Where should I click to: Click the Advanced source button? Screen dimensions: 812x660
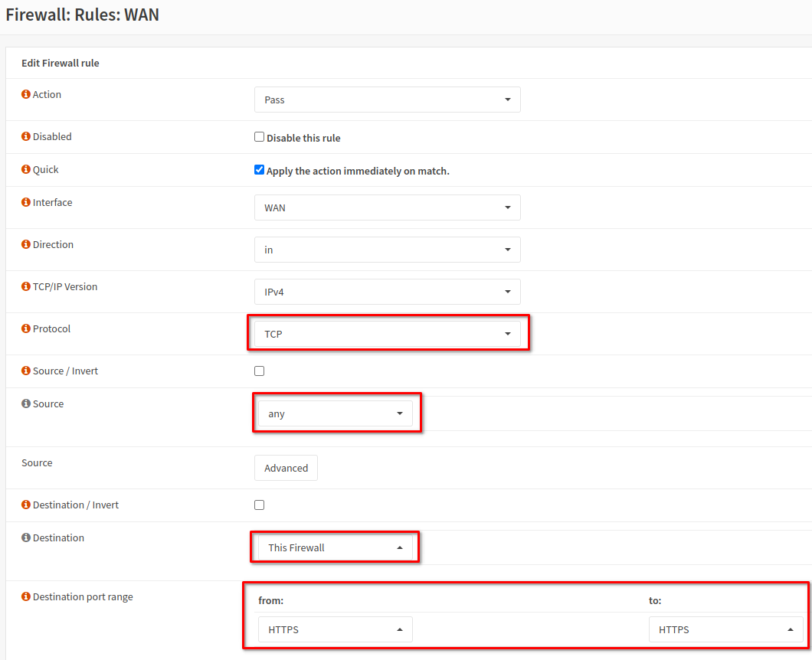click(286, 468)
